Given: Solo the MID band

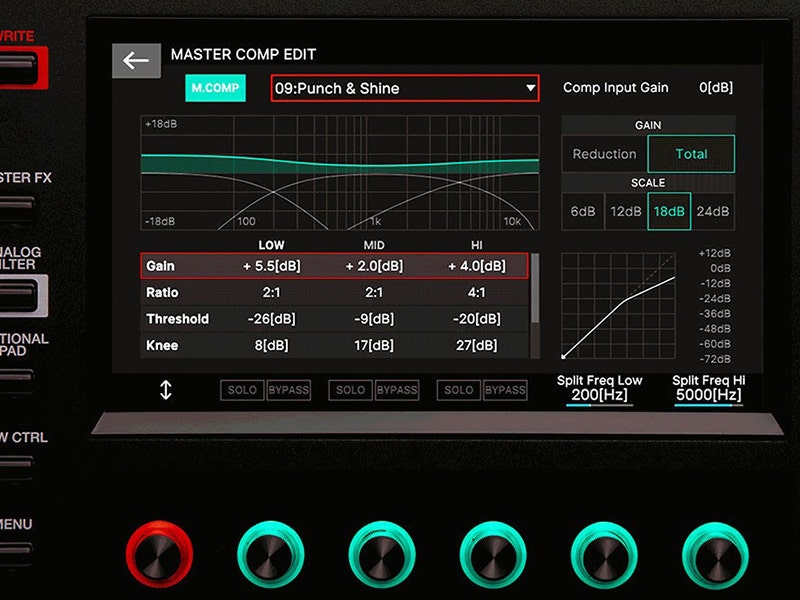Looking at the screenshot, I should (350, 390).
